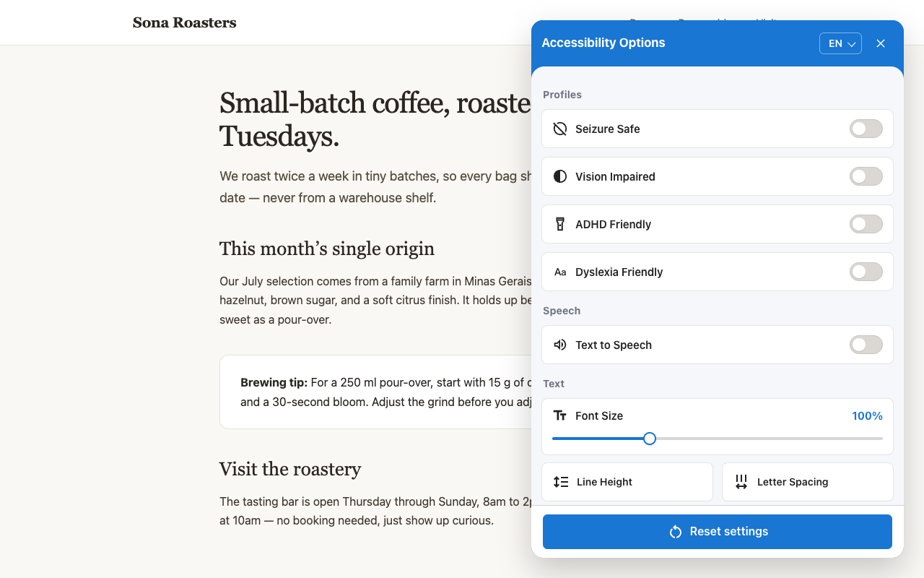Click the Font Size label text
924x578 pixels.
coord(599,415)
